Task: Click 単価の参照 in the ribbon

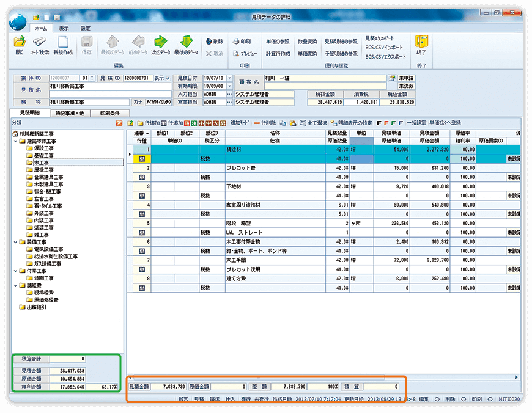Action: coord(278,42)
